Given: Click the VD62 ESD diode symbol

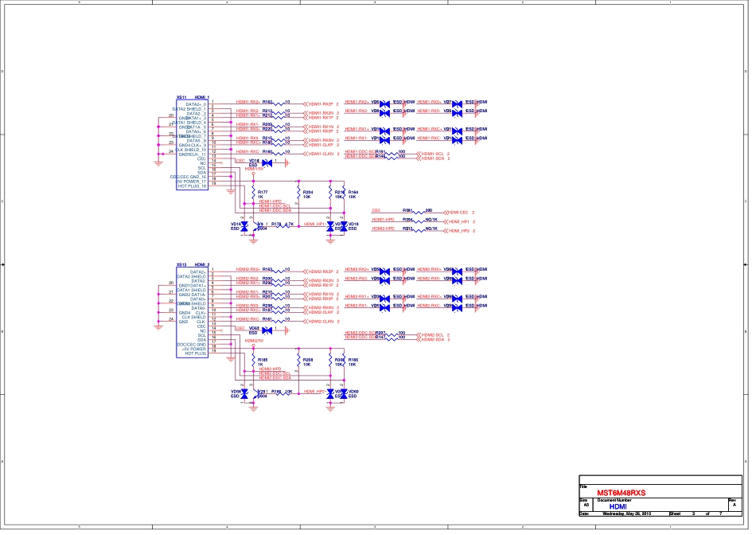Looking at the screenshot, I should pos(267,330).
